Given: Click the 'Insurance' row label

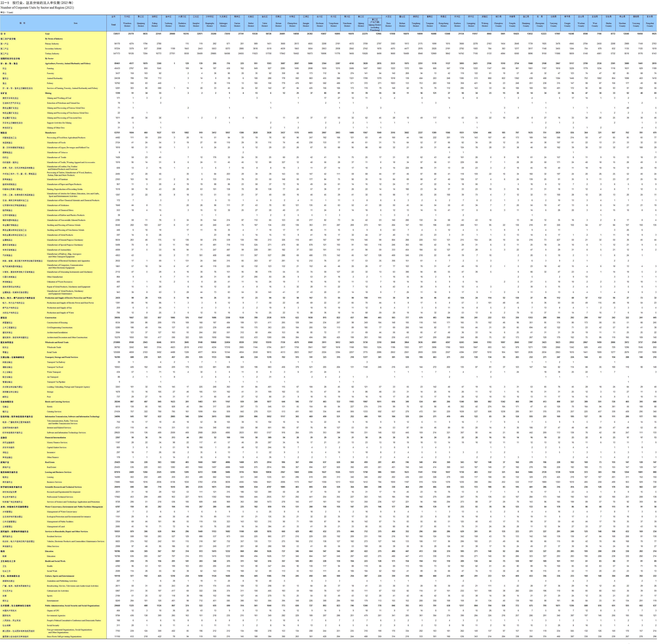Looking at the screenshot, I should tap(51, 453).
